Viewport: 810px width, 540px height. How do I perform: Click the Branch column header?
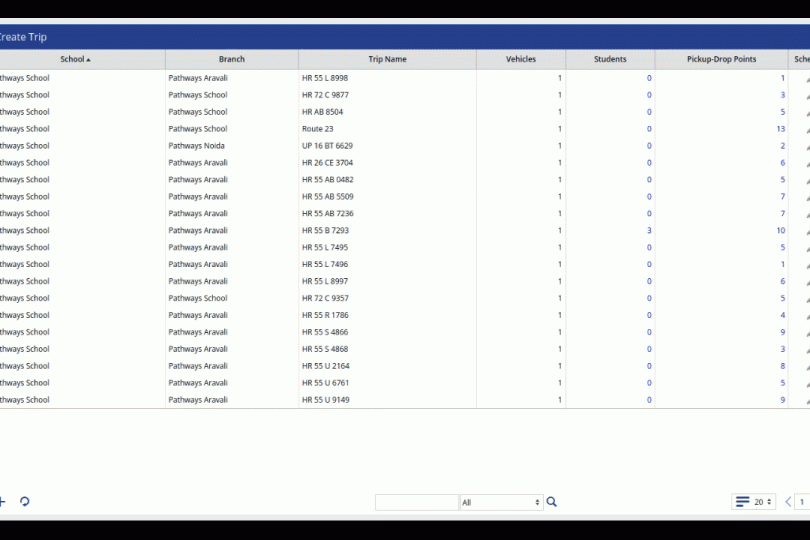pos(231,59)
